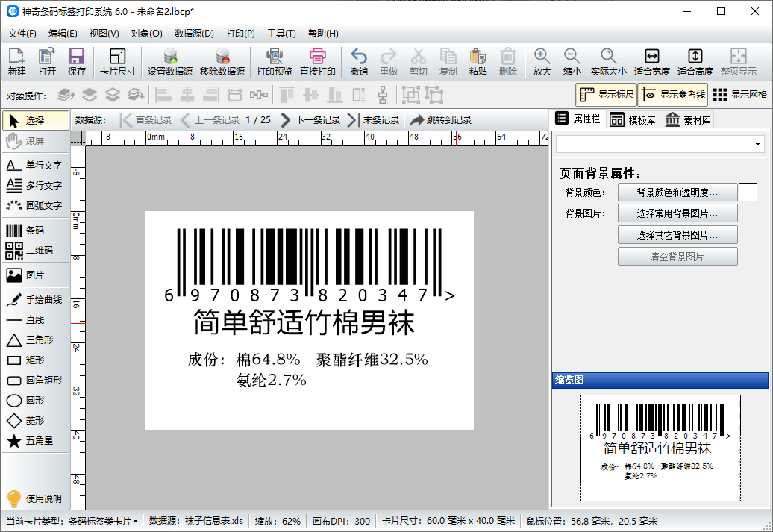The width and height of the screenshot is (773, 532).
Task: Open the 打印(P) menu
Action: [240, 34]
